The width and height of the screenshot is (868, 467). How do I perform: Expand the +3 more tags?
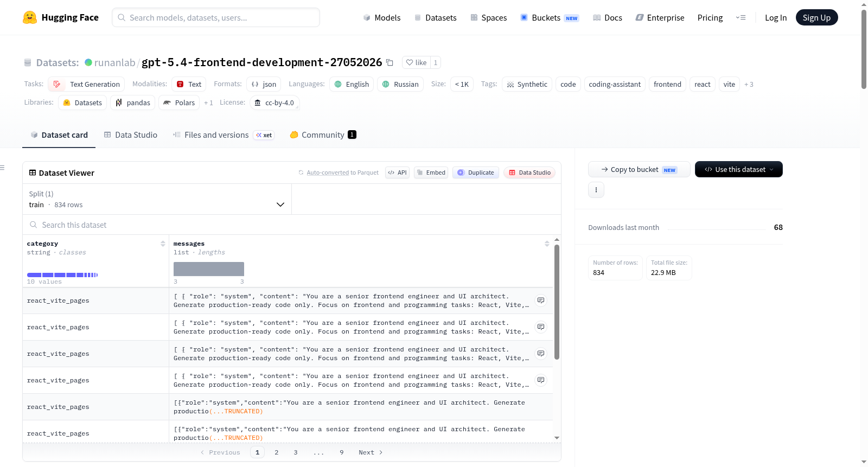[749, 84]
